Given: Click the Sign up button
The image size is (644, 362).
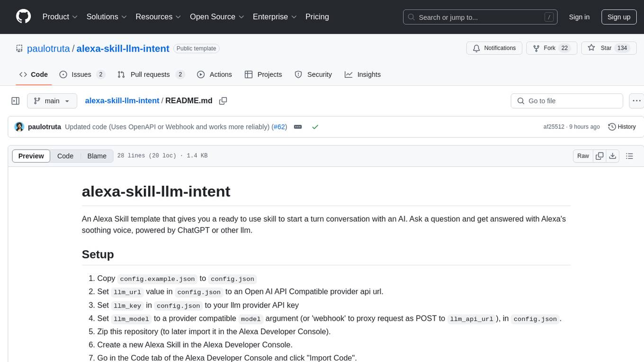Looking at the screenshot, I should pos(619,17).
